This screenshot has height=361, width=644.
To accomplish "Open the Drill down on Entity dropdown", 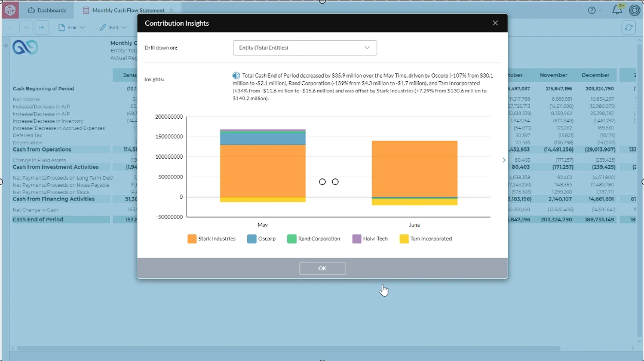I will (305, 48).
